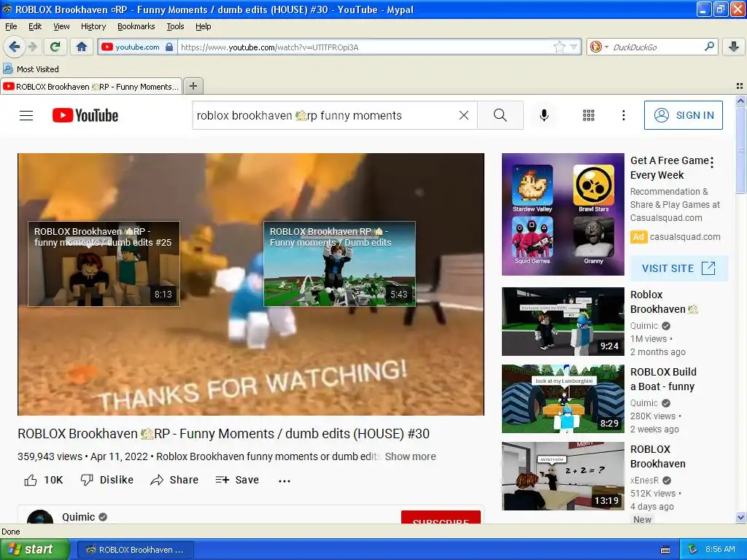Click the youtube.com site identity label
The height and width of the screenshot is (560, 747).
(137, 47)
